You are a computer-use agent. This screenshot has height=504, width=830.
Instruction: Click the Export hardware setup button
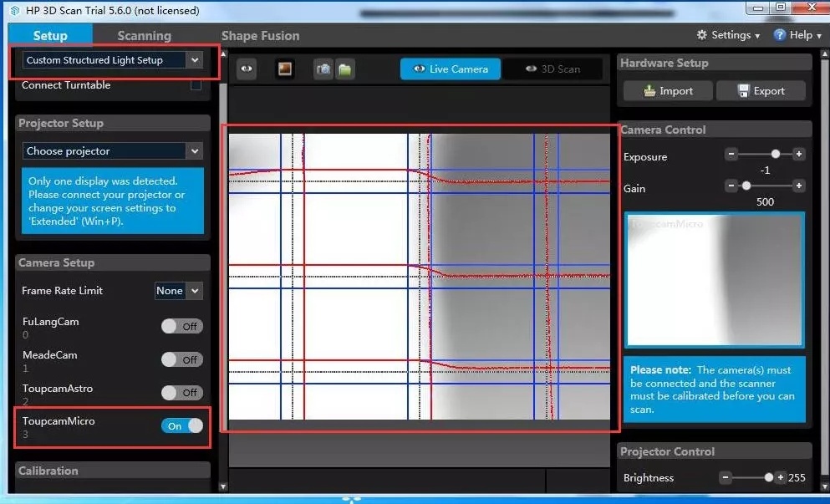tap(761, 91)
